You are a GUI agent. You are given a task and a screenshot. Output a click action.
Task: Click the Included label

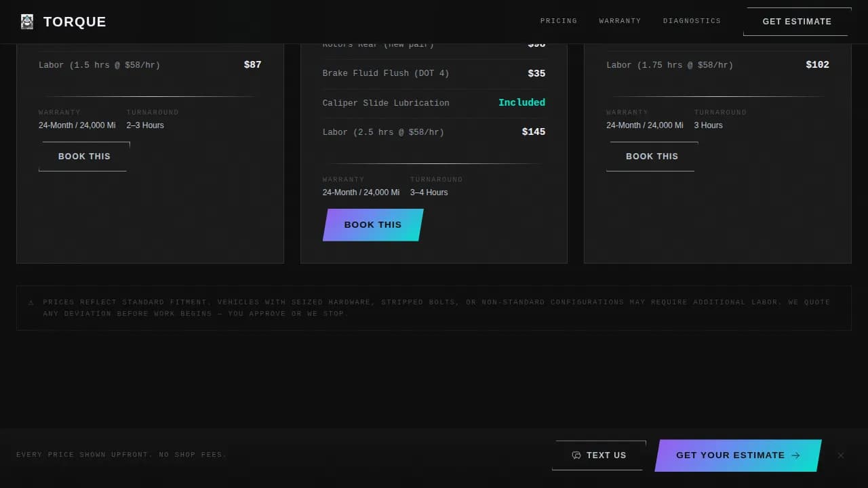tap(521, 102)
